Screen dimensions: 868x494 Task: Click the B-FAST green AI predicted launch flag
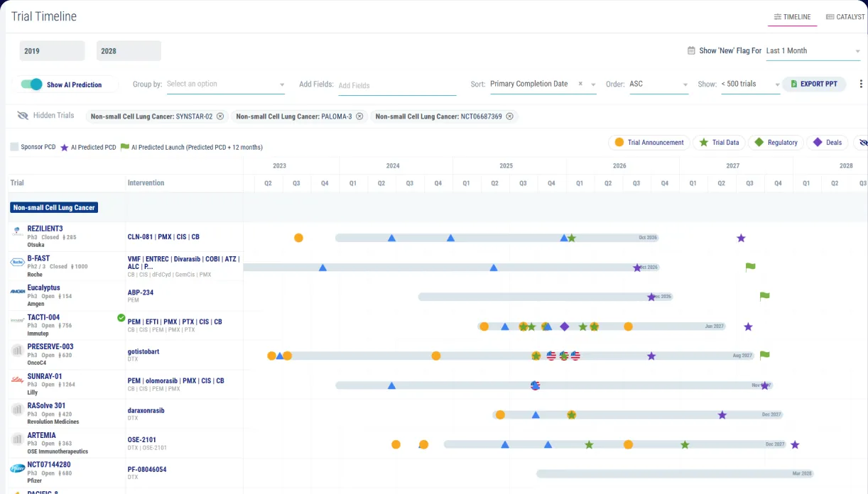click(750, 267)
